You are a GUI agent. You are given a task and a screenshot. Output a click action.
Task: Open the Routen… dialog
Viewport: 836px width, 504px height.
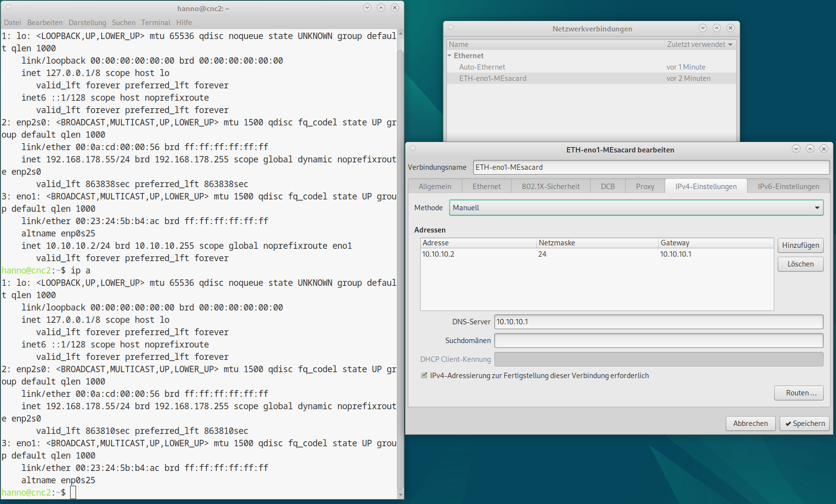coord(798,393)
